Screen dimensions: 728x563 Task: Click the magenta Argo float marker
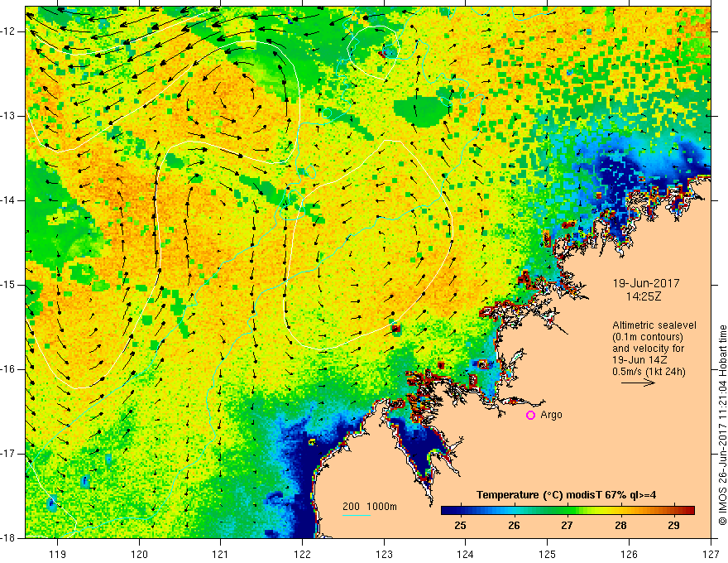(x=530, y=416)
